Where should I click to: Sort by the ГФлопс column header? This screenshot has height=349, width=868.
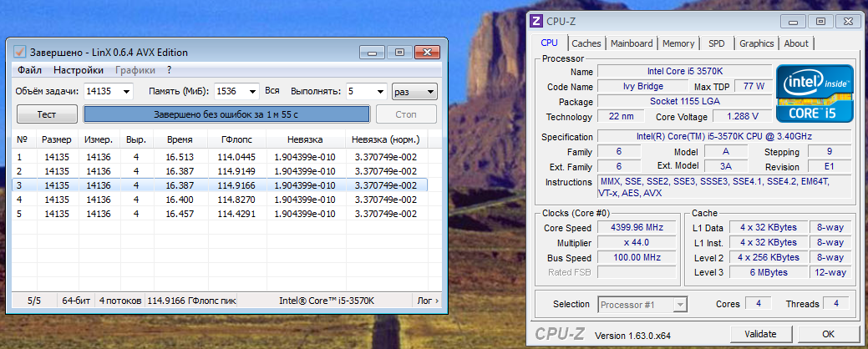(x=237, y=140)
